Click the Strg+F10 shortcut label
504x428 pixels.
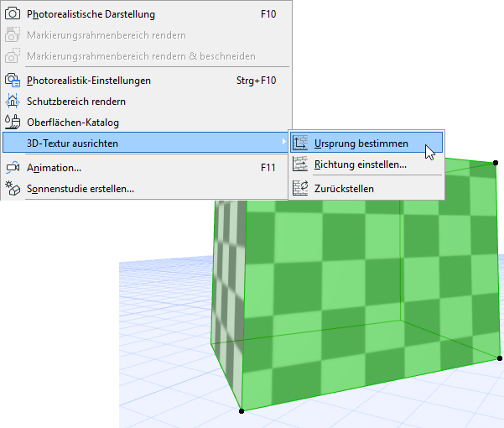pos(256,81)
